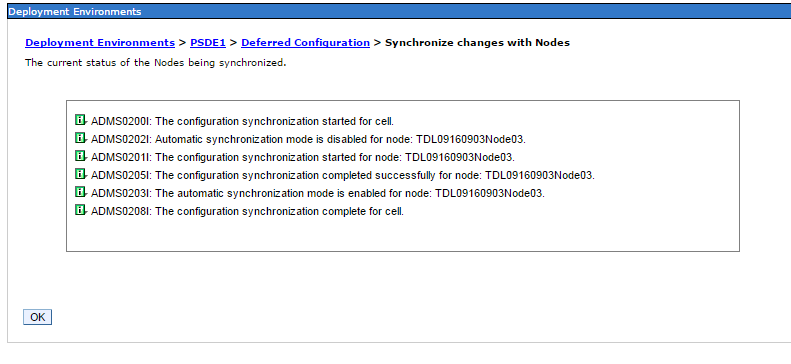
Task: Select the ADMS0203I automatic synchronization enabled message
Action: tap(318, 193)
